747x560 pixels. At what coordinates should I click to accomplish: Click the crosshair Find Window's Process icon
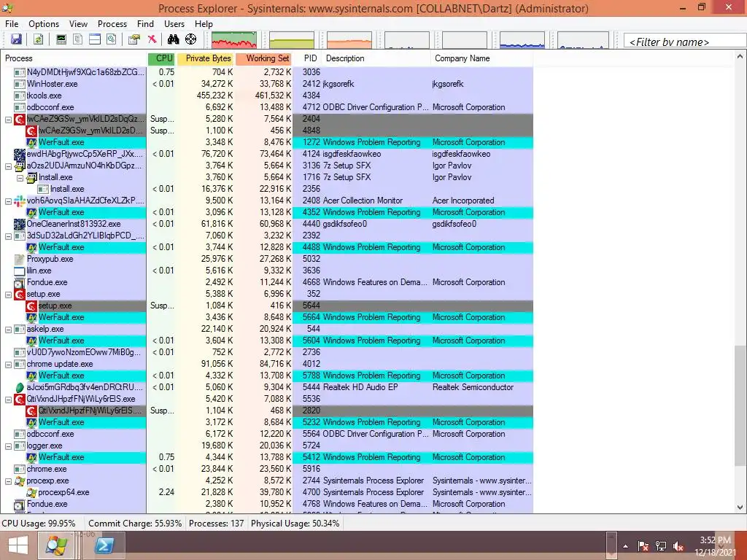click(x=190, y=39)
